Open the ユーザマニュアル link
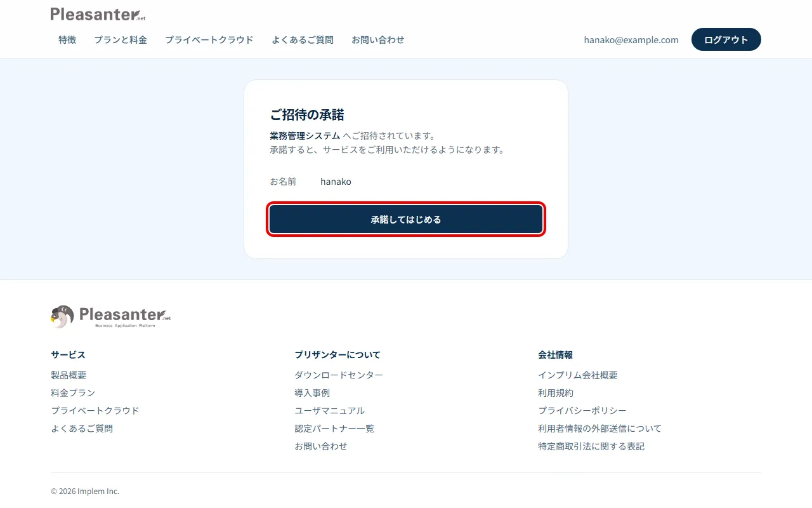Image resolution: width=812 pixels, height=508 pixels. coord(330,411)
